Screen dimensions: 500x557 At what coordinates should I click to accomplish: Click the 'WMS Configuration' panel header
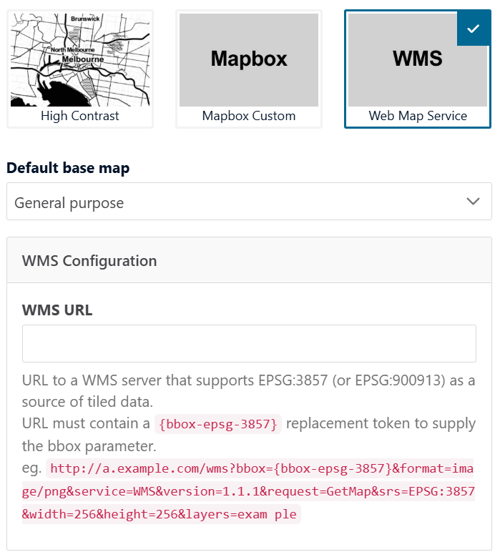coord(249,260)
